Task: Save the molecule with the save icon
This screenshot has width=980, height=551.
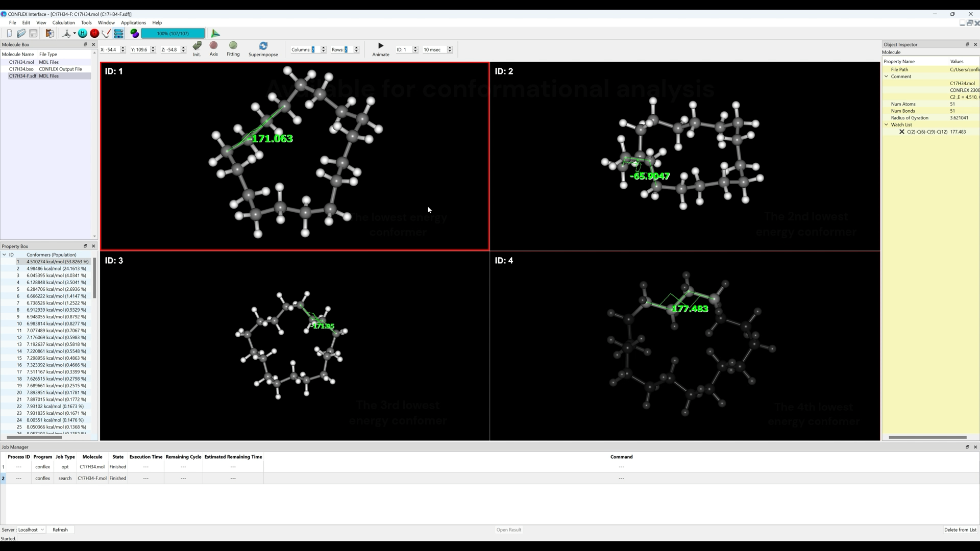Action: pos(33,34)
